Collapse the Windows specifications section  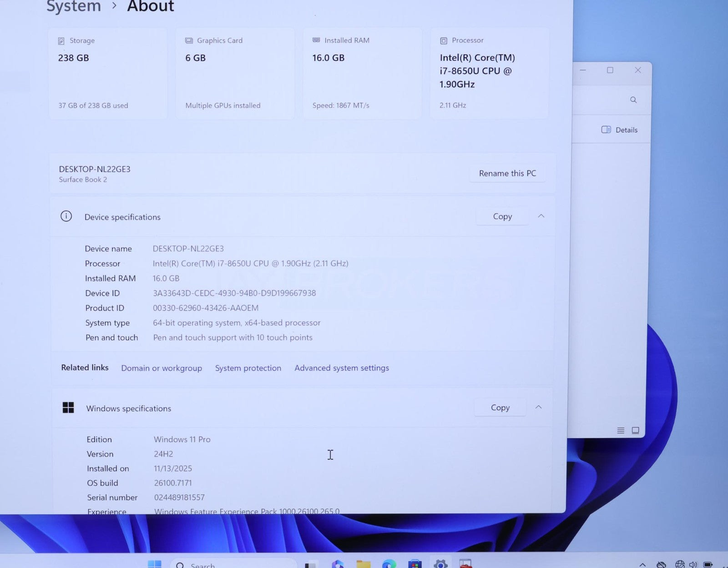538,407
